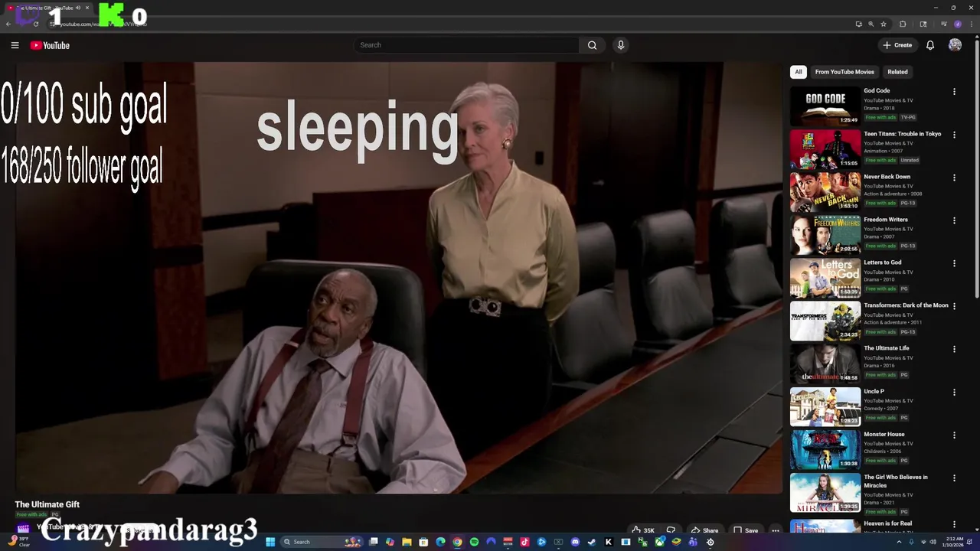Open more options for Monster House
Screen dimensions: 980x551
pyautogui.click(x=954, y=435)
